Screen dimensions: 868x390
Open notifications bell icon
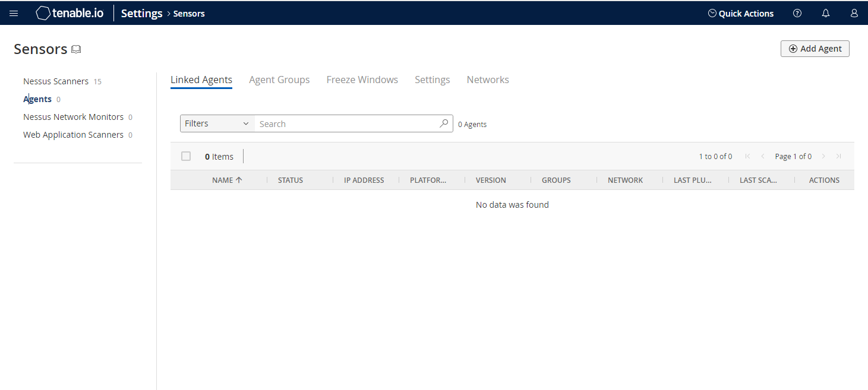tap(826, 13)
